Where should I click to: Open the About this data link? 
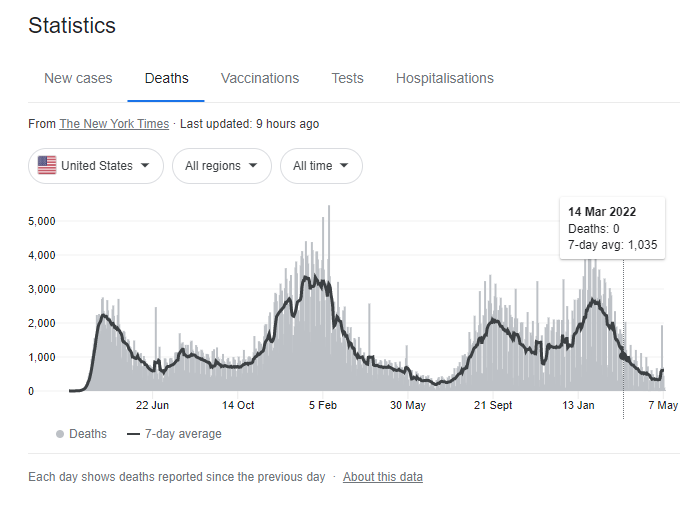(383, 477)
